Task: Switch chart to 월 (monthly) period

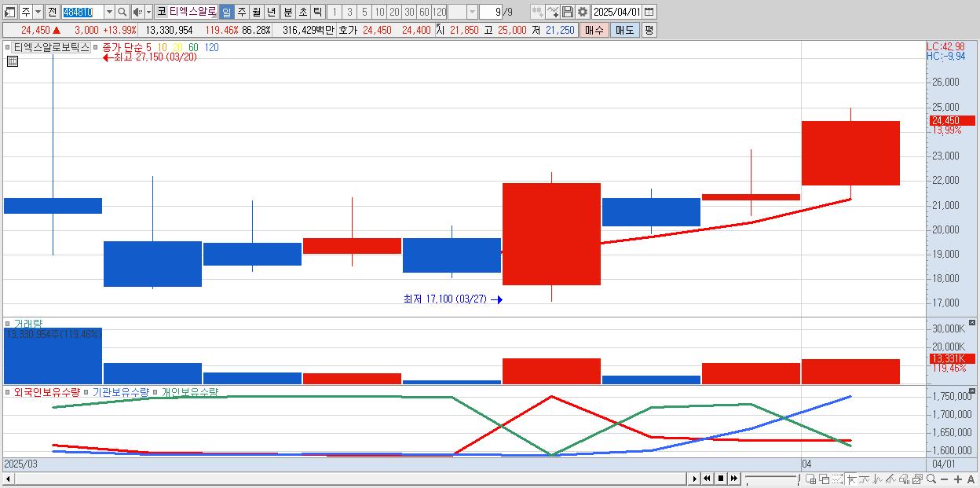Action: pyautogui.click(x=256, y=12)
